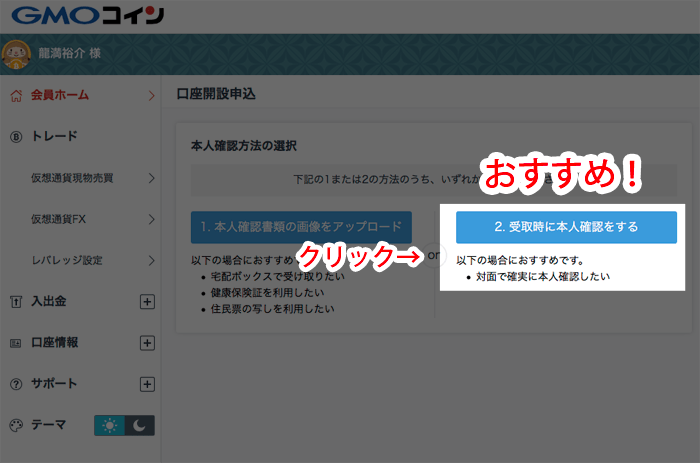Expand the サポート section plus button
Screen dimensions: 700x463
point(147,384)
